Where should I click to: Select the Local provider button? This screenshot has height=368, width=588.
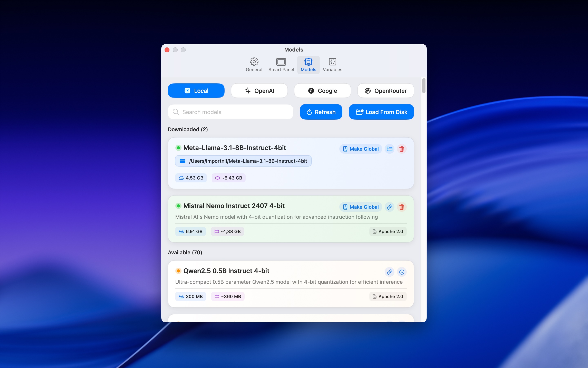(x=196, y=91)
